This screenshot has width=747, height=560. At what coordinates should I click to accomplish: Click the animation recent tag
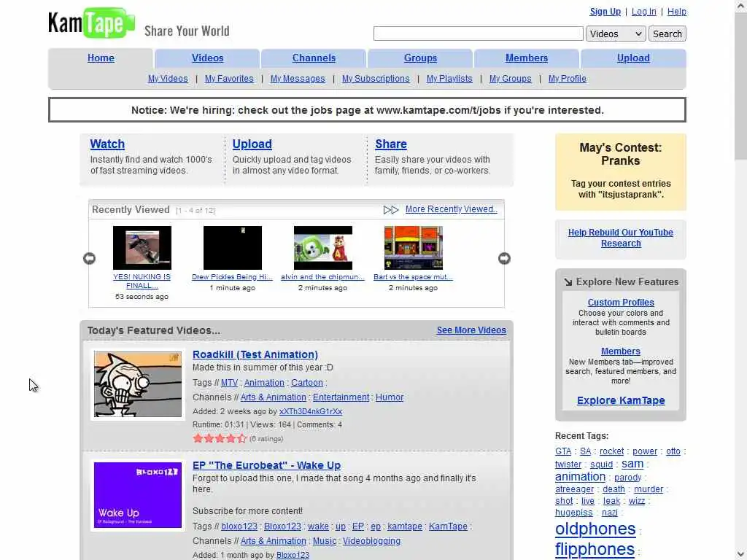[x=580, y=477]
